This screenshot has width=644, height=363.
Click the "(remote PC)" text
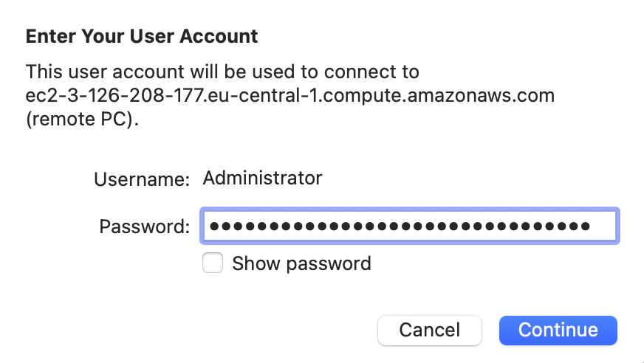[82, 119]
